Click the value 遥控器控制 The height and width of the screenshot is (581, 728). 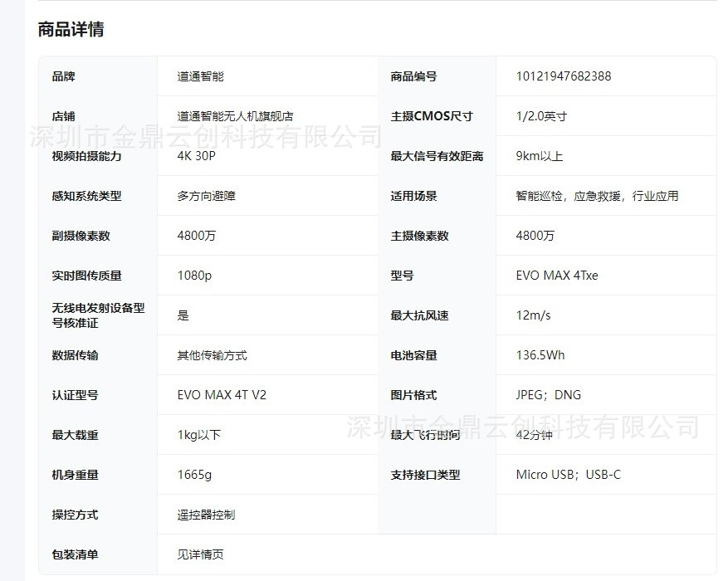tap(206, 515)
